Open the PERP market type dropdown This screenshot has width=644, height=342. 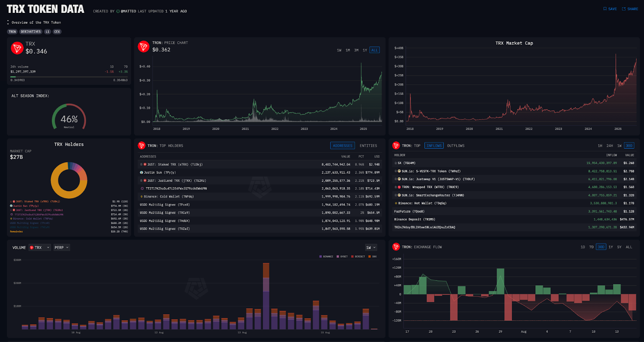click(x=62, y=247)
